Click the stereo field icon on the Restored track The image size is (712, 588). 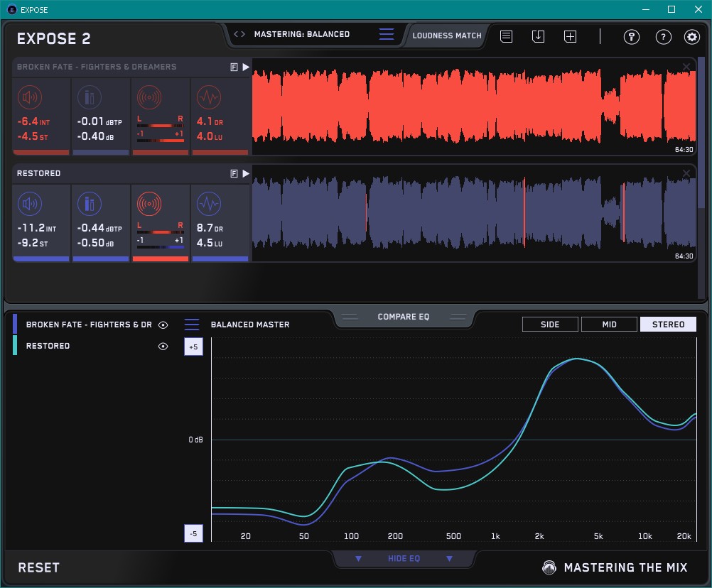click(x=149, y=205)
